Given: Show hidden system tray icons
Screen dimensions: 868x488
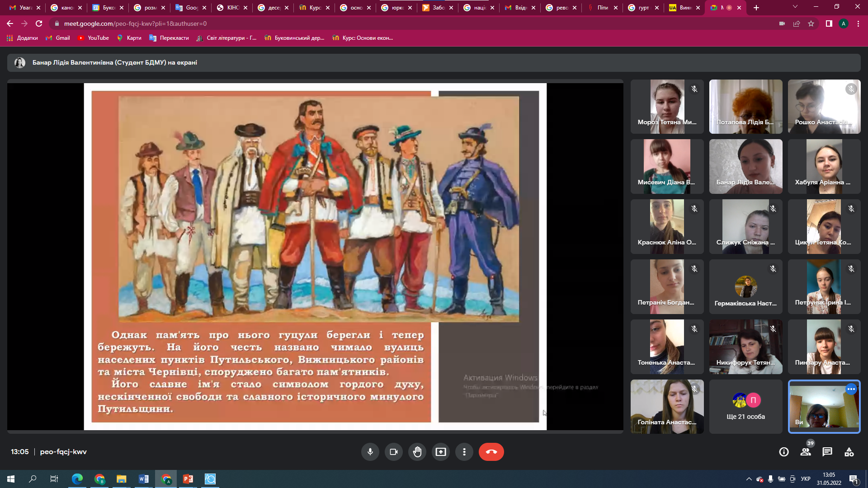Looking at the screenshot, I should [749, 479].
